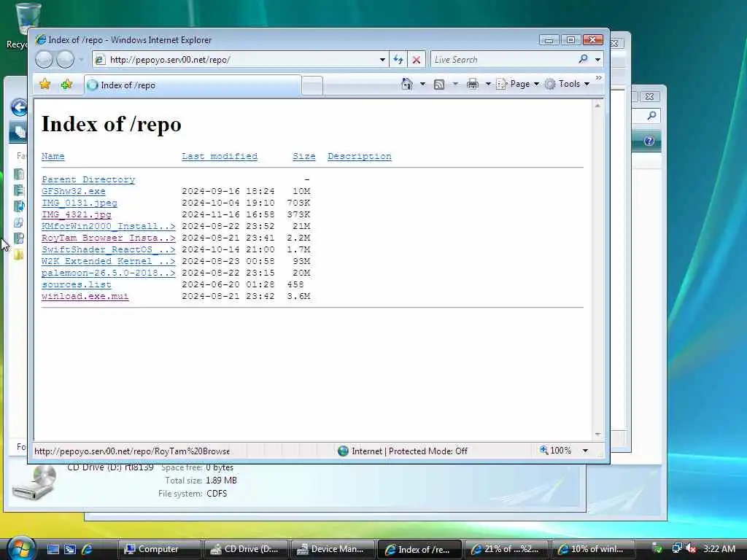The height and width of the screenshot is (560, 747).
Task: Click the Switch between windows quick launch icon
Action: [x=70, y=549]
